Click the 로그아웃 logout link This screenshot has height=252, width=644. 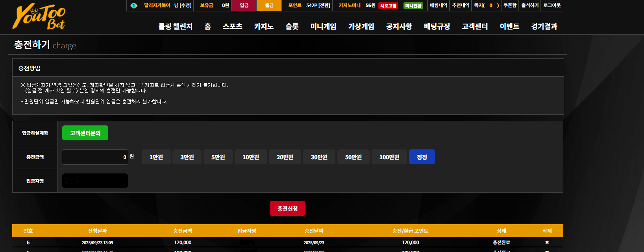(x=552, y=6)
